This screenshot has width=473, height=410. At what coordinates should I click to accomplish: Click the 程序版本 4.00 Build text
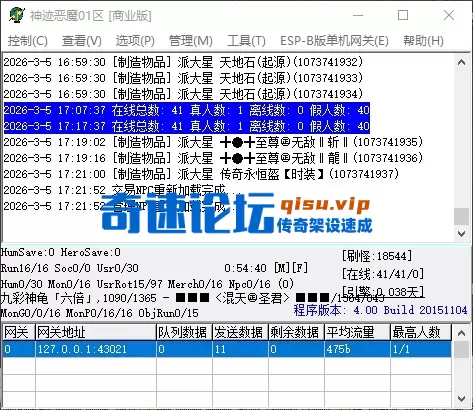coord(380,310)
